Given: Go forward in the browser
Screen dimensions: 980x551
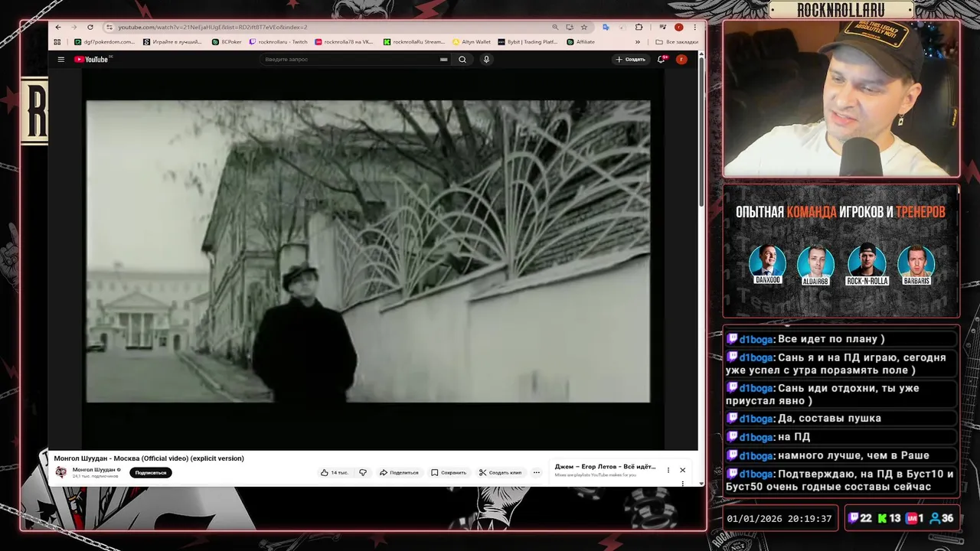Looking at the screenshot, I should pyautogui.click(x=74, y=27).
